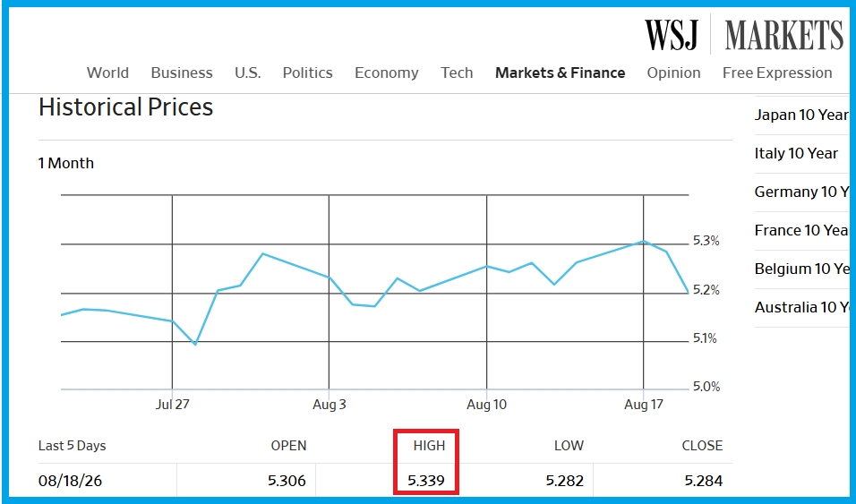Open Japan 10 Year bond link
Viewport: 856px width, 504px height.
pos(801,115)
